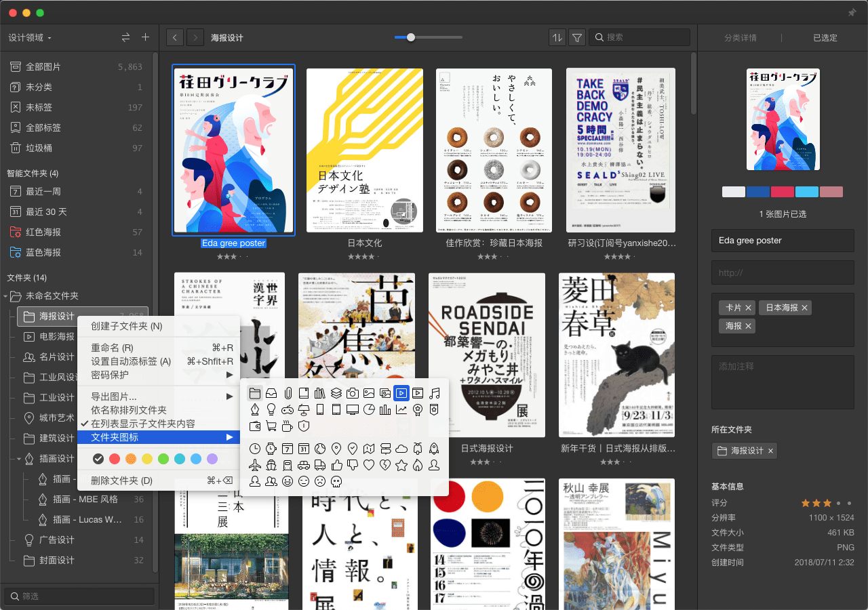Click the 文件夹图标 menu entry
Image resolution: width=868 pixels, height=610 pixels.
159,437
